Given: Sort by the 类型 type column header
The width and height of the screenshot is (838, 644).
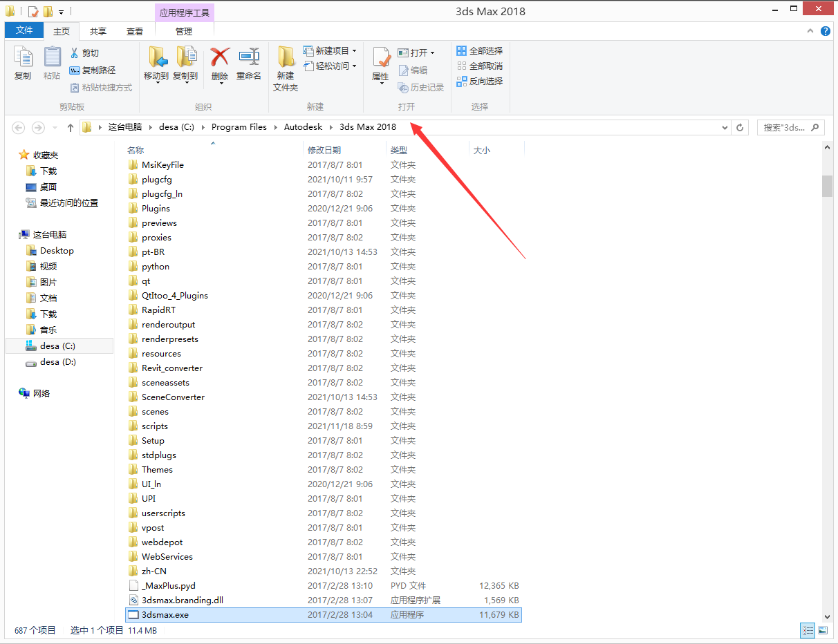Looking at the screenshot, I should [x=400, y=150].
